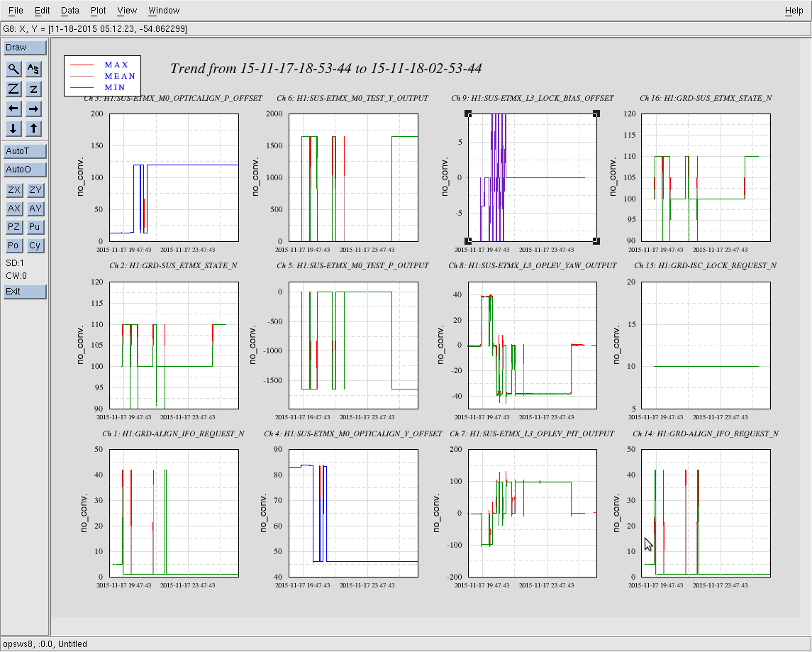Click the ZY zoom-Y button
This screenshot has width=812, height=652.
35,190
